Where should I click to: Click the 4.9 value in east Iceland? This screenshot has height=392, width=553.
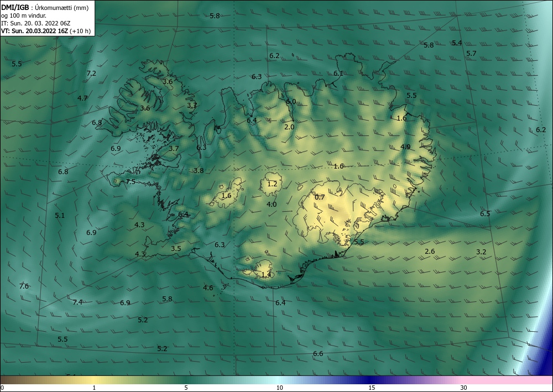pos(405,147)
